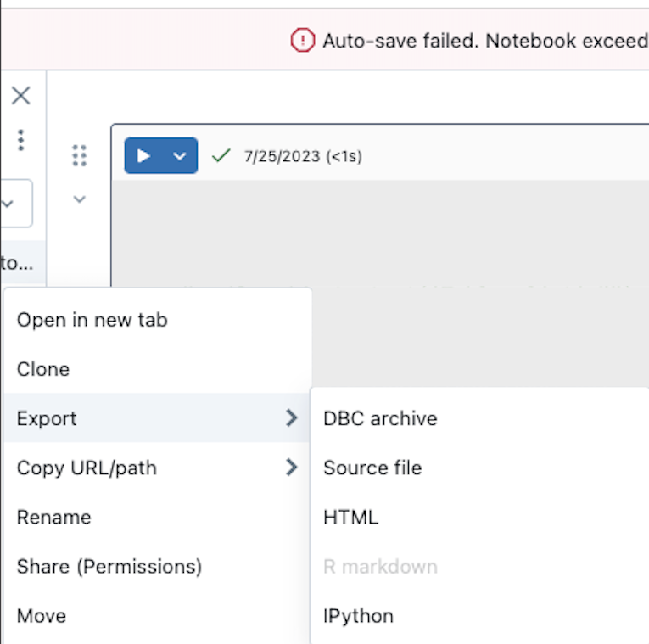This screenshot has width=649, height=644.
Task: Close the left sidebar panel
Action: point(20,96)
